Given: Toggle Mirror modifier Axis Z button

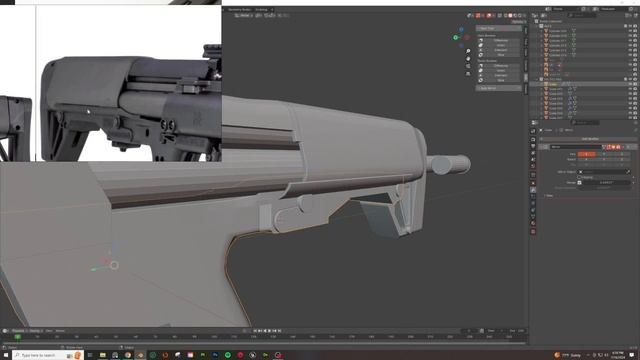Looking at the screenshot, I should point(622,154).
